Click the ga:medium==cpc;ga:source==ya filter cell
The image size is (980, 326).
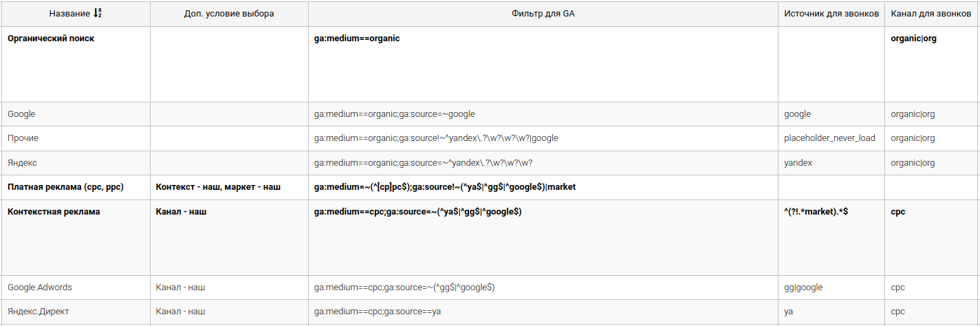(377, 312)
